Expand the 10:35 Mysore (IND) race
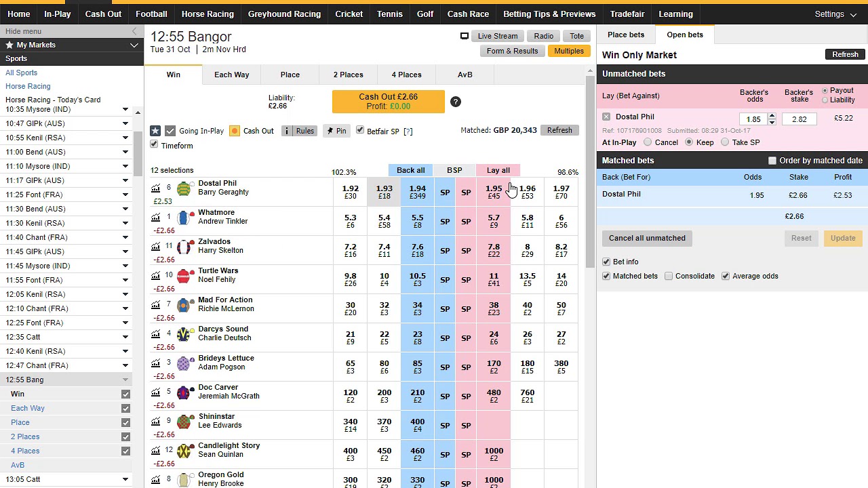The height and width of the screenshot is (488, 868). point(125,109)
